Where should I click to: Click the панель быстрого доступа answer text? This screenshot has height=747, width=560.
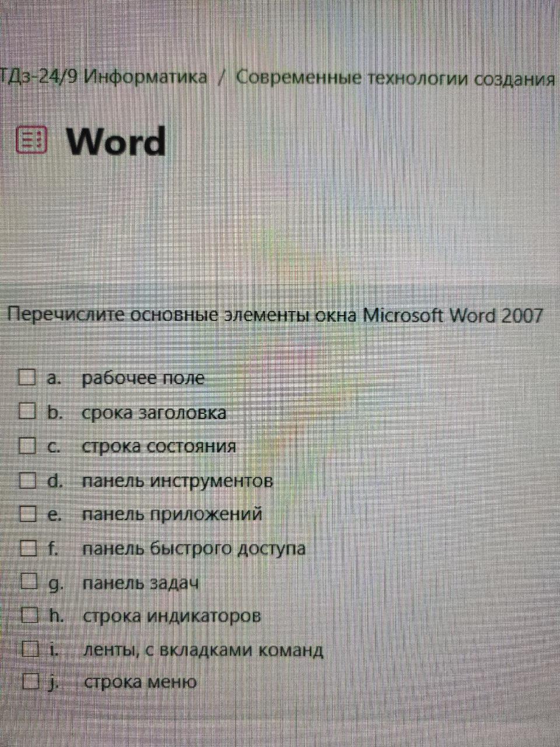(x=194, y=549)
